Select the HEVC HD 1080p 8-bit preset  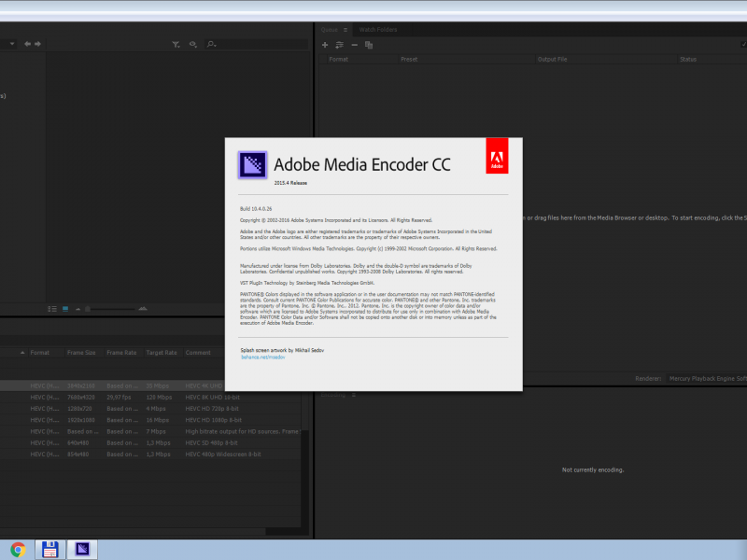click(x=150, y=420)
